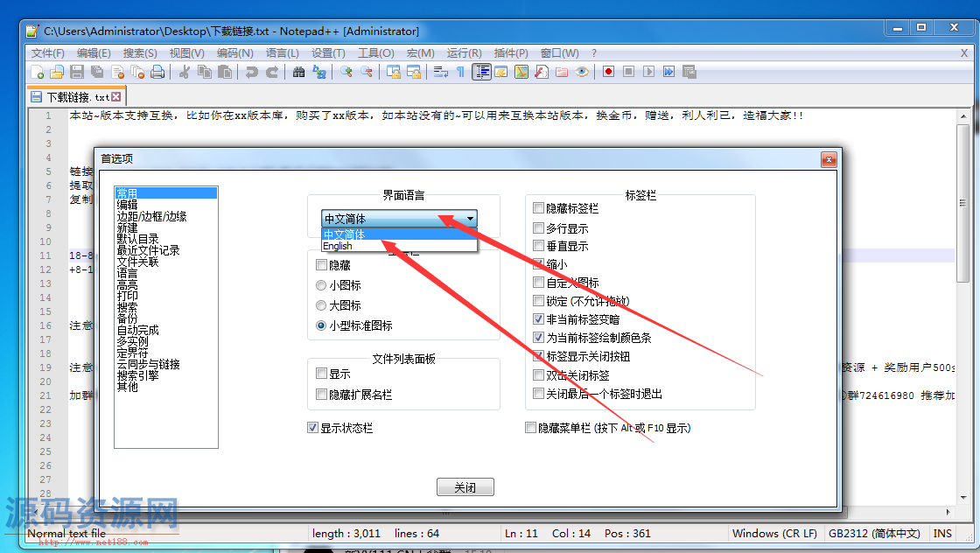Copy the selection using the toolbar icon
The image size is (980, 553).
tap(205, 72)
